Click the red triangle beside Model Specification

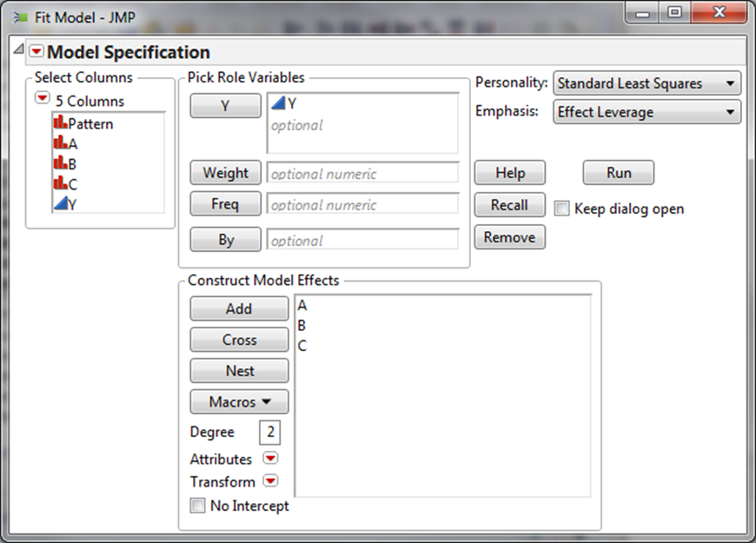(36, 52)
